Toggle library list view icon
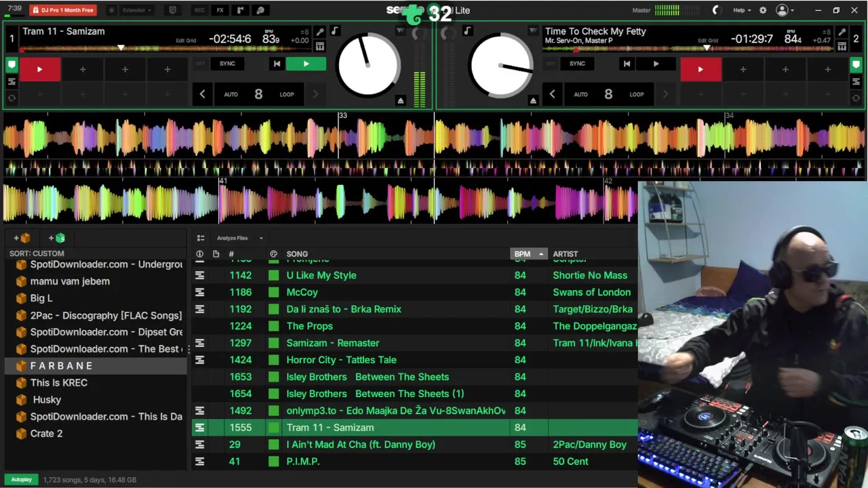Image resolution: width=868 pixels, height=488 pixels. click(x=201, y=238)
